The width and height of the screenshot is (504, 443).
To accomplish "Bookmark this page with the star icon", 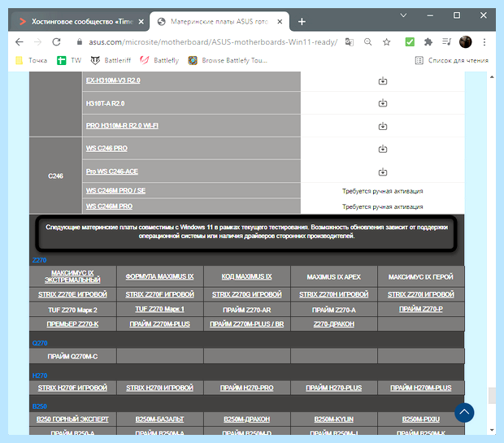I will coord(386,41).
